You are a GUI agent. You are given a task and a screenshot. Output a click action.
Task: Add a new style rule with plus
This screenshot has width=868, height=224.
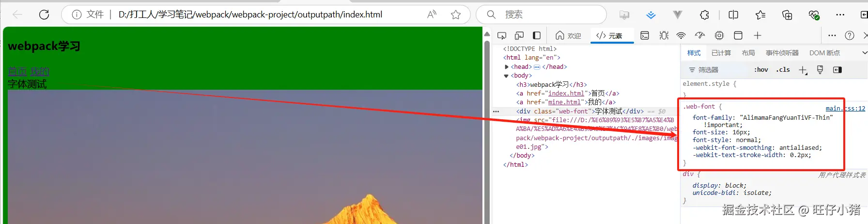click(803, 70)
